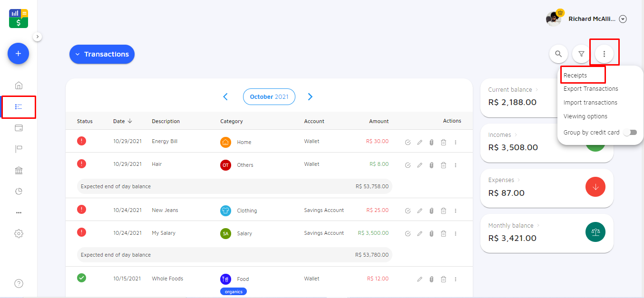
Task: Open the settings gear in sidebar
Action: (x=19, y=234)
